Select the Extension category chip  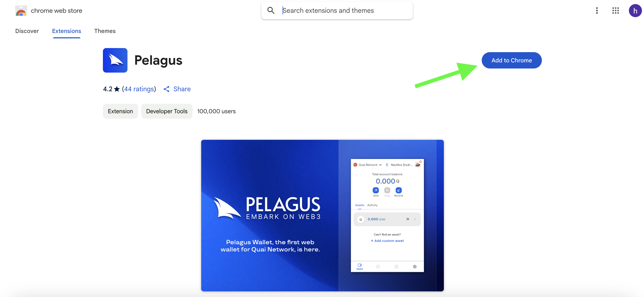[120, 111]
